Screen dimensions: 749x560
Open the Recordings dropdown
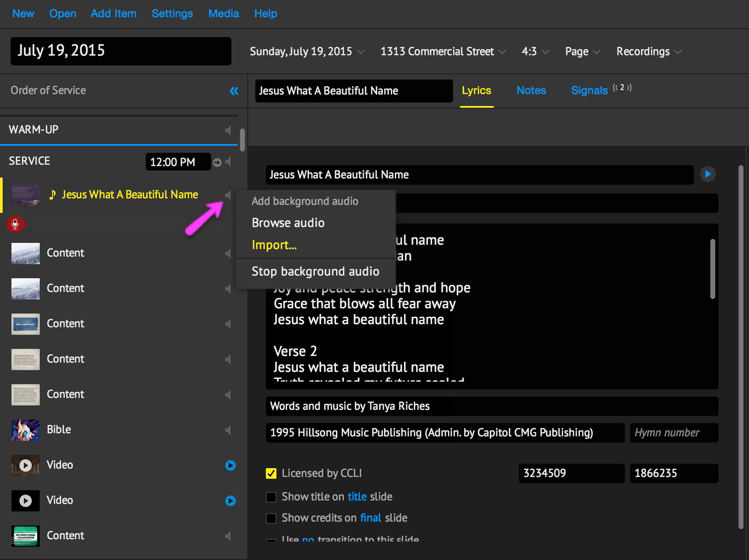click(x=649, y=52)
